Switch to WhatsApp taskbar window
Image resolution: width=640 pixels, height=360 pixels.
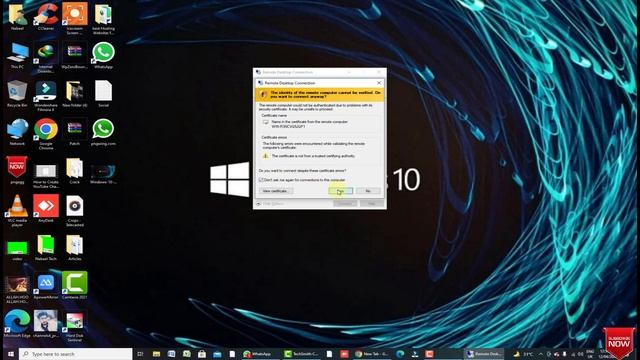pyautogui.click(x=259, y=354)
